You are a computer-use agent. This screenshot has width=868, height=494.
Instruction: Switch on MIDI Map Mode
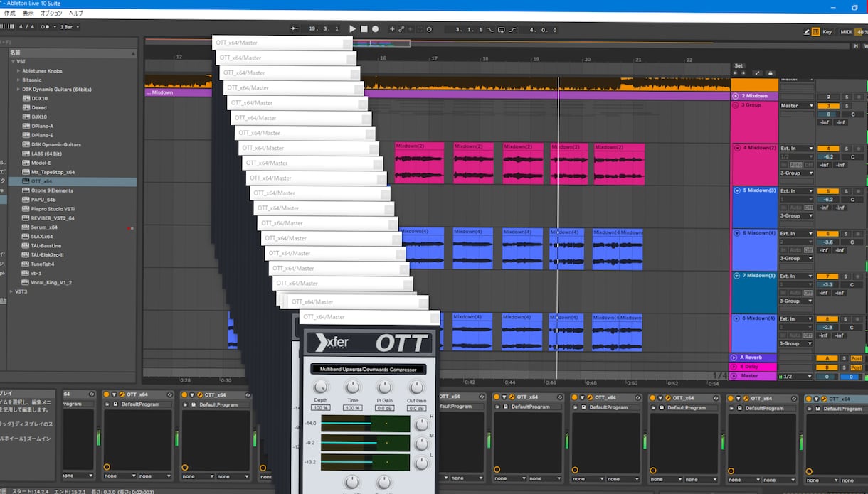point(846,31)
